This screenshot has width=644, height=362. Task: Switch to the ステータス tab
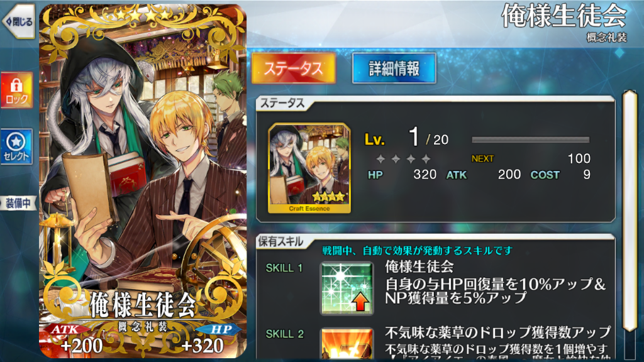coord(293,68)
